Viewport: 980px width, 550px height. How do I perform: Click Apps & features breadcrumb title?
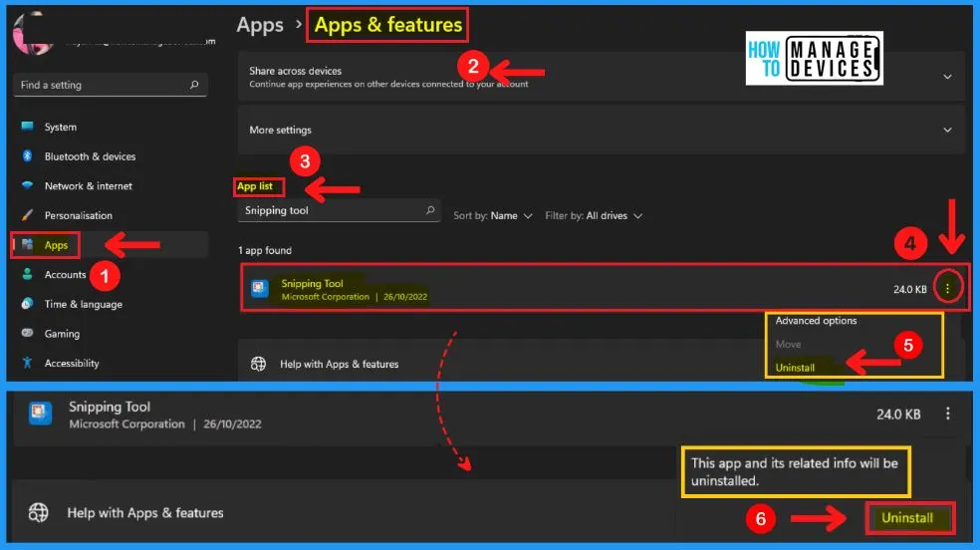click(387, 24)
